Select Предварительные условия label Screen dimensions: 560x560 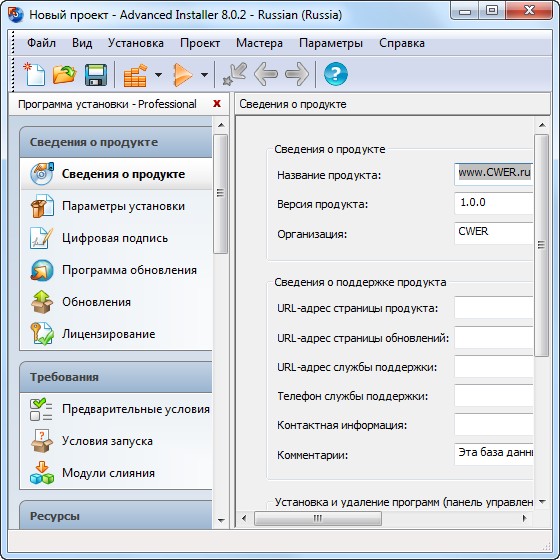(x=136, y=409)
